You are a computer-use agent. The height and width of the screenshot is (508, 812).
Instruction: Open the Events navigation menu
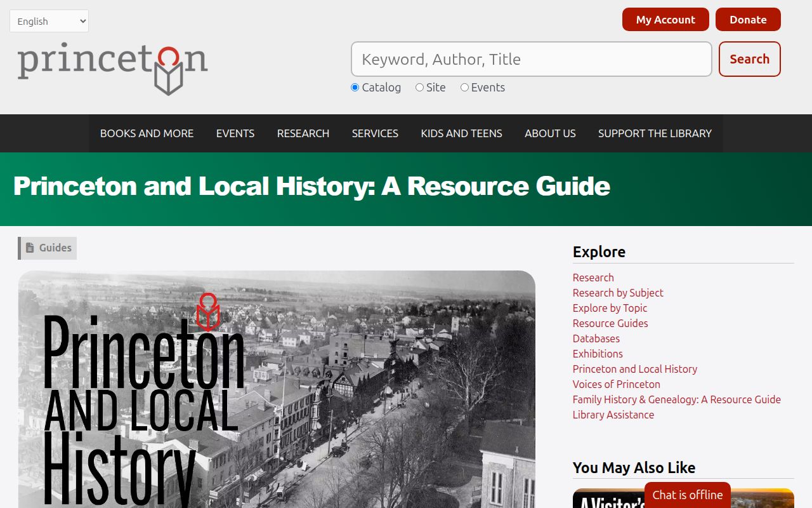point(235,133)
